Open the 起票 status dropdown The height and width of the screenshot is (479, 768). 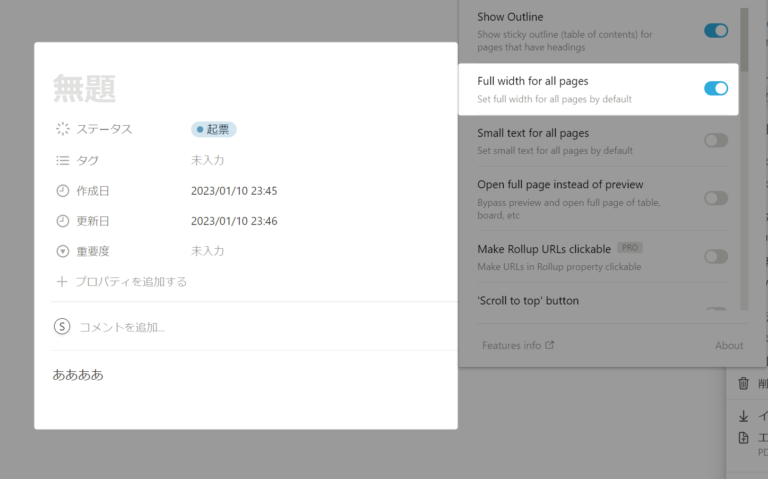click(x=214, y=129)
